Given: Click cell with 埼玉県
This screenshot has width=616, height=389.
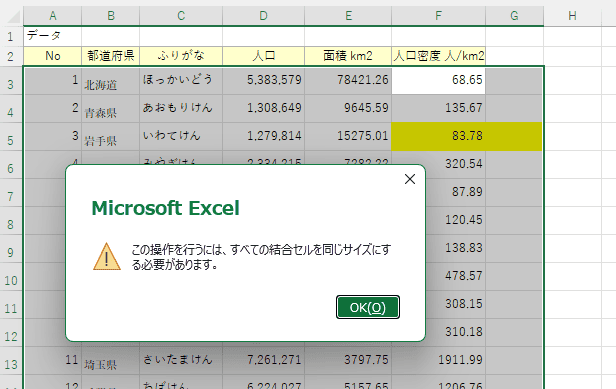Looking at the screenshot, I should 111,360.
